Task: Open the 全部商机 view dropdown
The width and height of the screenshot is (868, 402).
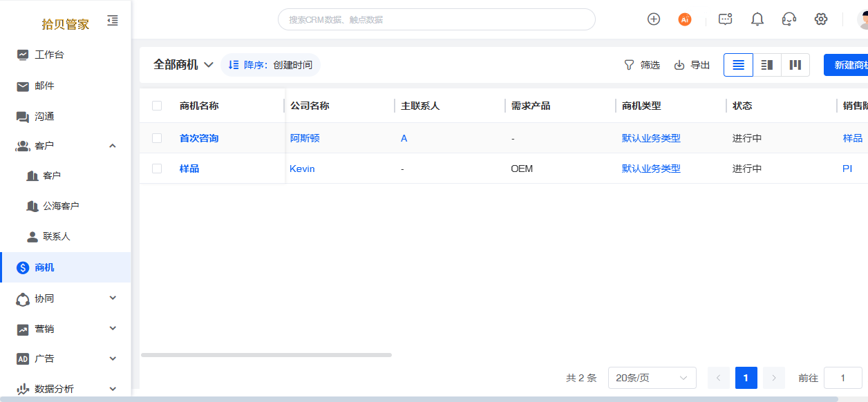Action: [183, 65]
